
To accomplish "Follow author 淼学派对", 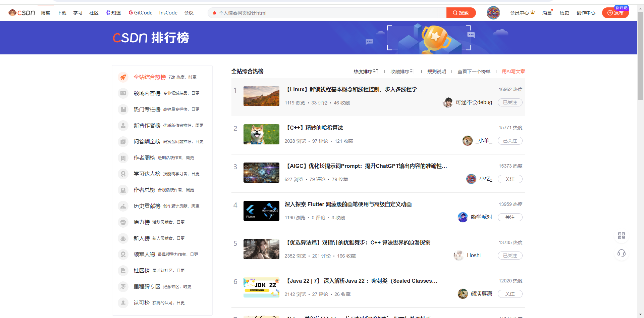I will click(x=510, y=217).
